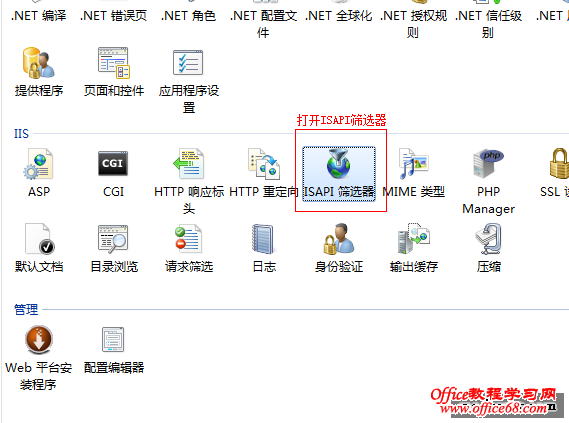Open the 请求筛选 icon

(x=188, y=239)
